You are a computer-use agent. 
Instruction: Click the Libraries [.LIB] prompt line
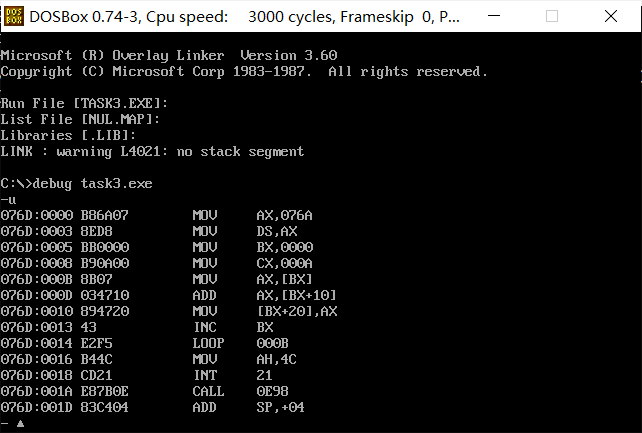tap(68, 135)
